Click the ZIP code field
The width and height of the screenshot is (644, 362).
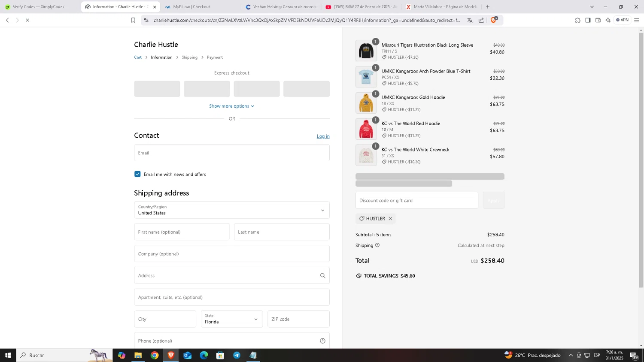tap(298, 319)
